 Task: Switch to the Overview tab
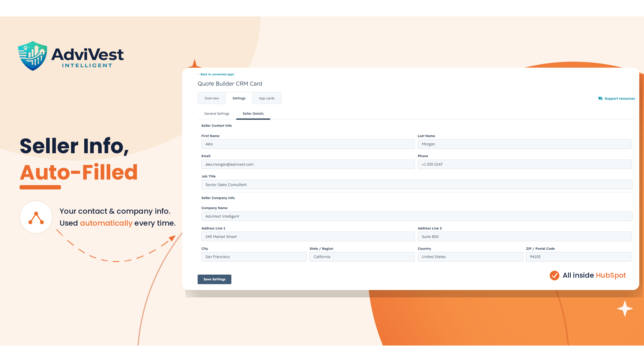pyautogui.click(x=211, y=98)
